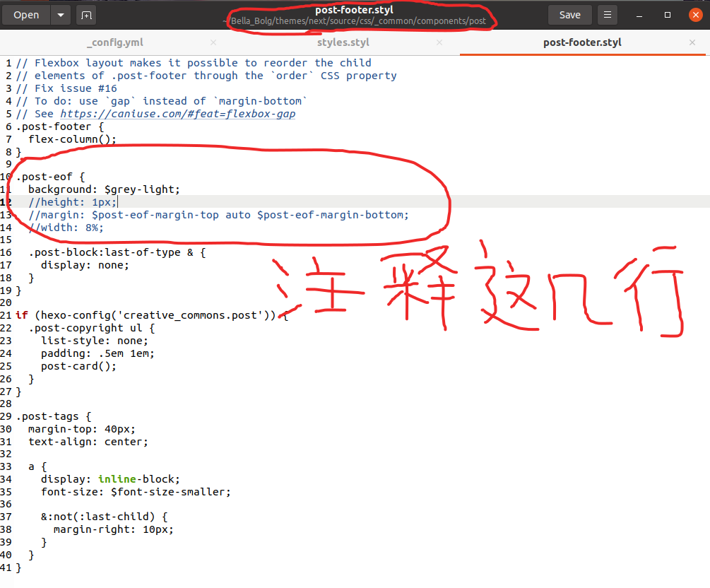Close the _config.yml tab

click(x=213, y=42)
